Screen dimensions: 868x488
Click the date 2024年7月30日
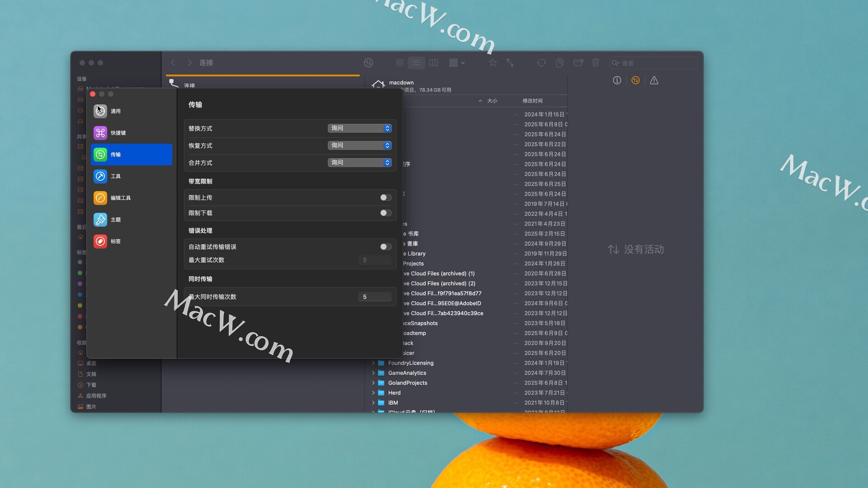(545, 373)
